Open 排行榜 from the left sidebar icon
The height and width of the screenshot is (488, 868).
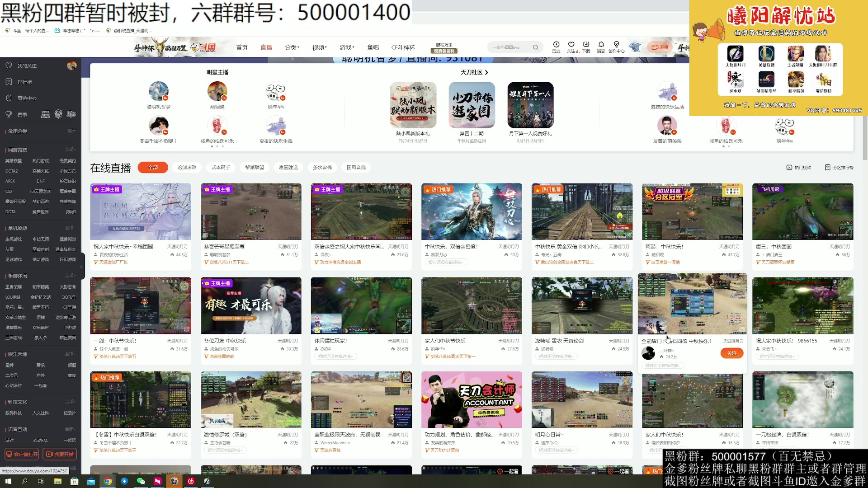tap(9, 82)
